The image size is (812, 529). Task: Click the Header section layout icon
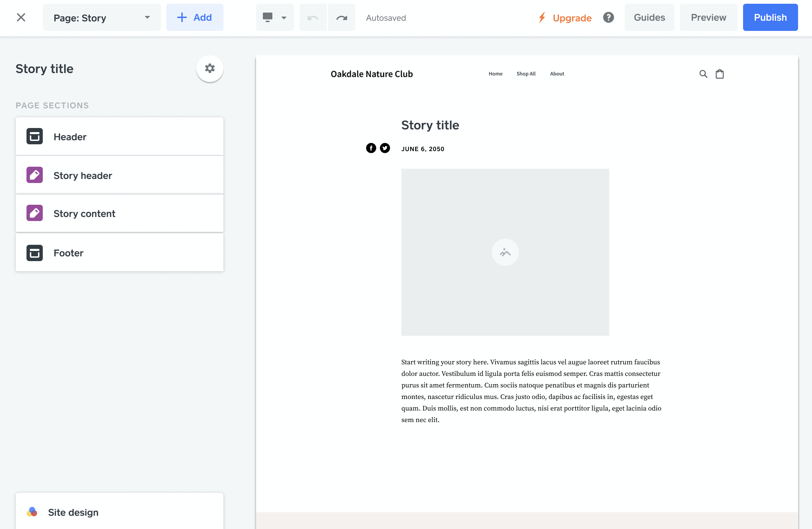pos(34,136)
